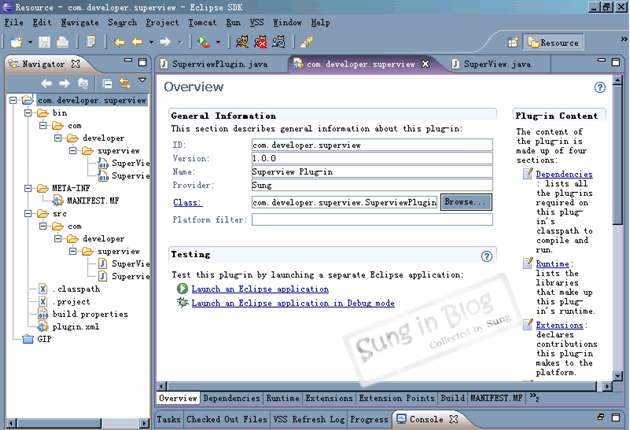Open the forward history dropdown arrow

180,42
